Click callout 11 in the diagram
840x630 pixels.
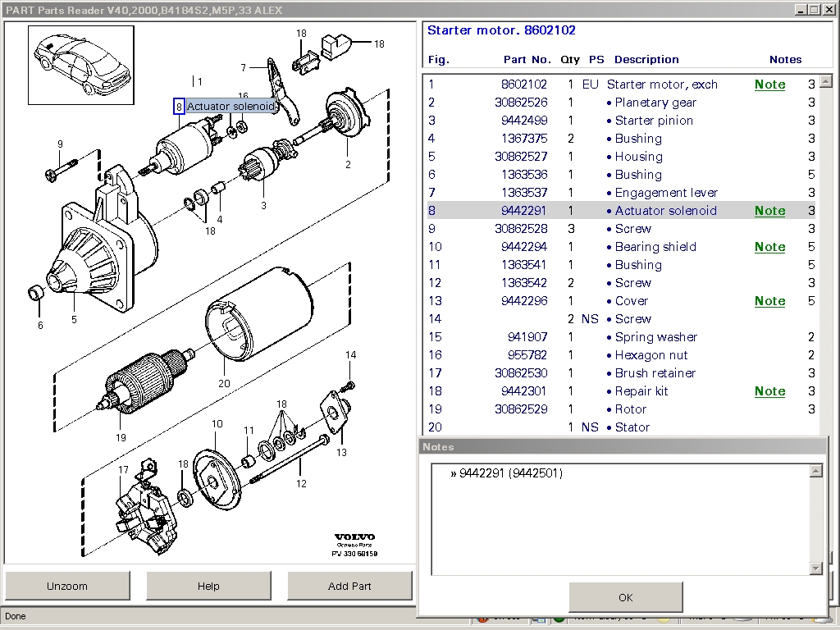click(x=249, y=430)
